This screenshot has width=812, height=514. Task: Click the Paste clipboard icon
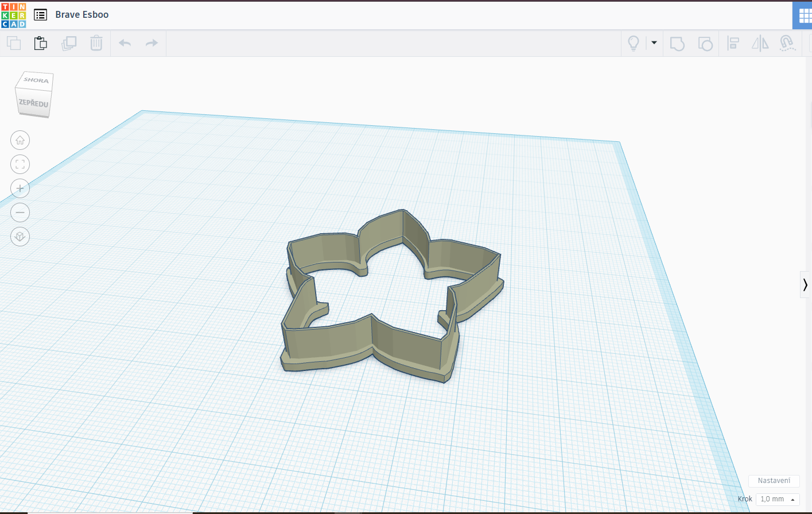click(x=41, y=43)
